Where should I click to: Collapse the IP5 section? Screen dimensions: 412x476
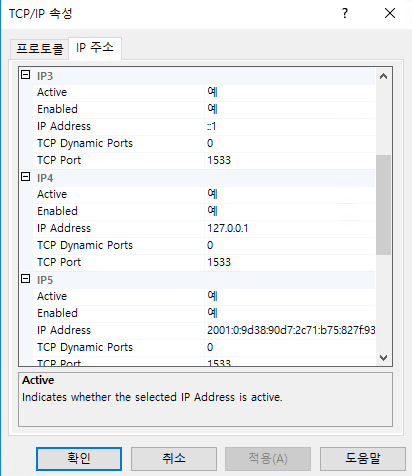point(26,278)
